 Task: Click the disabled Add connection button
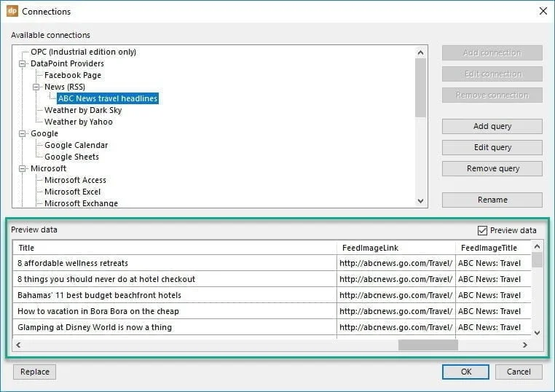tap(492, 52)
